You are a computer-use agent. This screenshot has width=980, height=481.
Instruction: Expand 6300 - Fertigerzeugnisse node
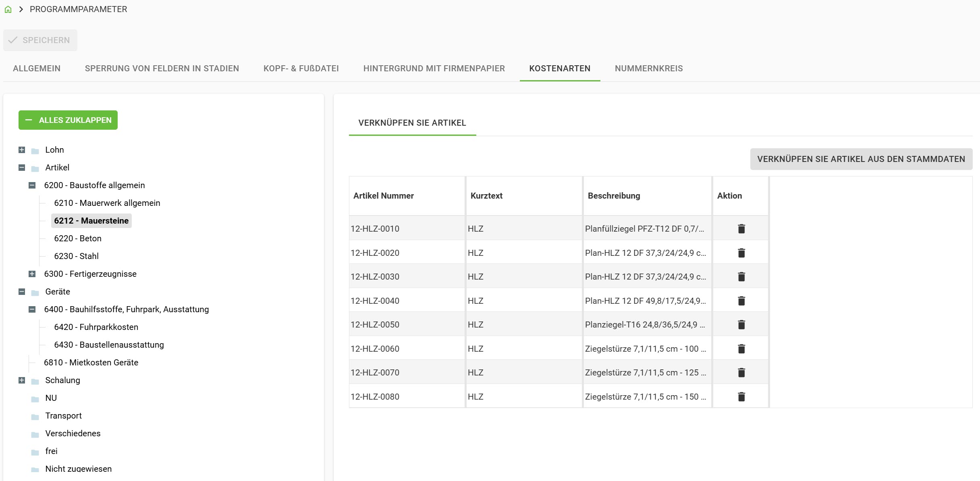[x=32, y=274]
